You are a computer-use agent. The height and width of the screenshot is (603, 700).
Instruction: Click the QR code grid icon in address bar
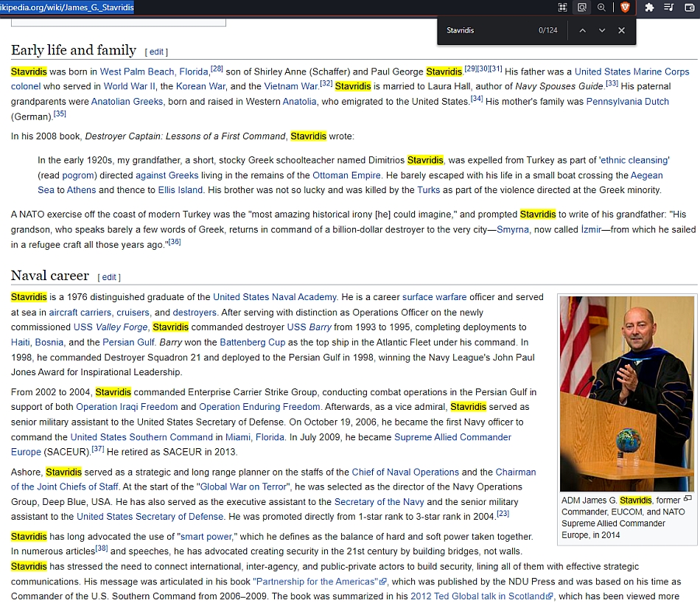pyautogui.click(x=562, y=7)
